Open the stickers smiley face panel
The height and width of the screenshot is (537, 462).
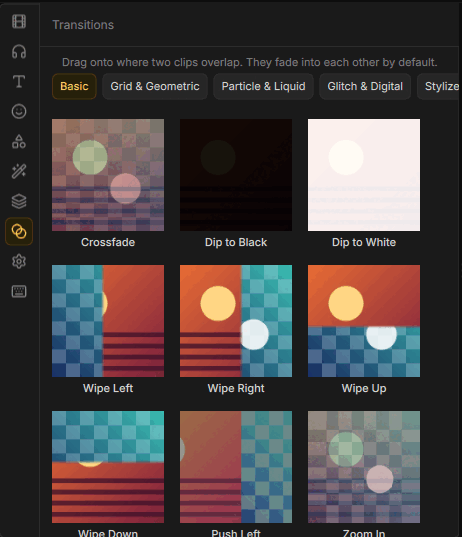pos(19,112)
